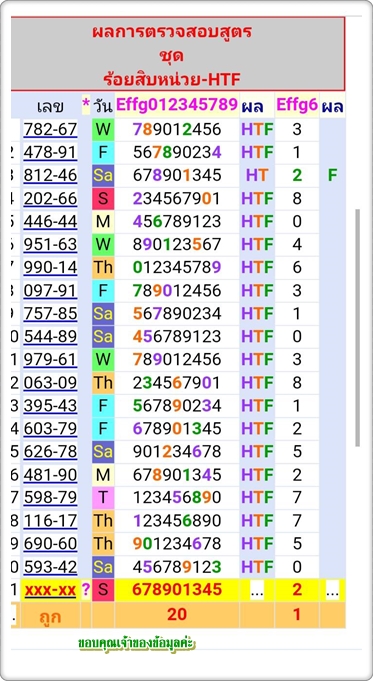
Task: Open the 603-79 number link
Action: (x=50, y=429)
